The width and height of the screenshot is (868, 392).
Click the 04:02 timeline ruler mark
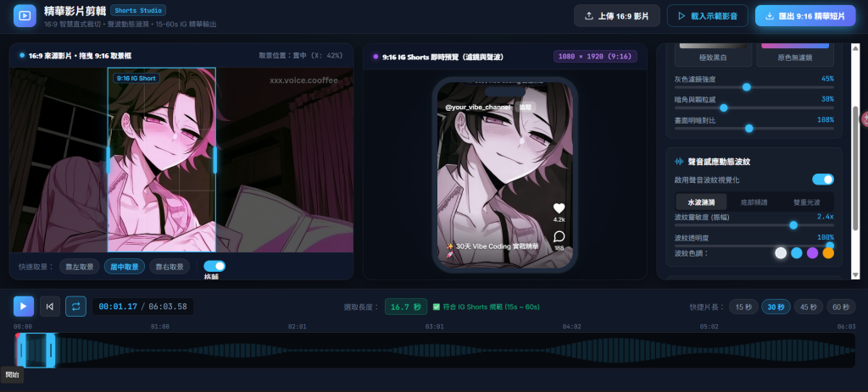pos(572,327)
